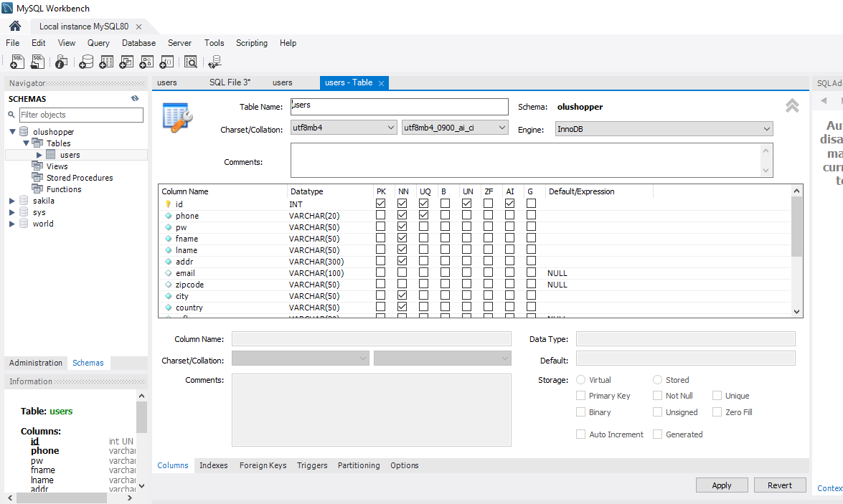
Task: Collapse the Tables tree node
Action: (26, 143)
